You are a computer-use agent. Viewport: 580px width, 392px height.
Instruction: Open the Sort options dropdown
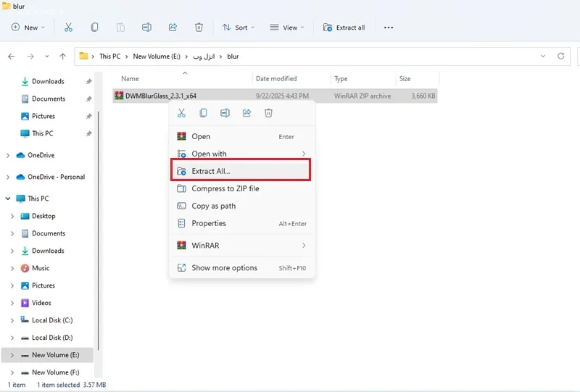[x=239, y=28]
